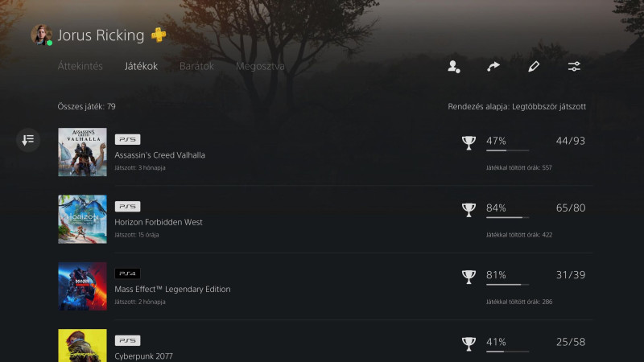
Task: Open the Megosztva tab
Action: [260, 66]
